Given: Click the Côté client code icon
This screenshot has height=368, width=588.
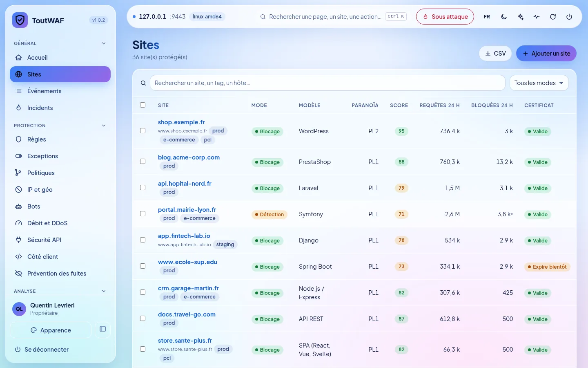Looking at the screenshot, I should click(x=18, y=257).
